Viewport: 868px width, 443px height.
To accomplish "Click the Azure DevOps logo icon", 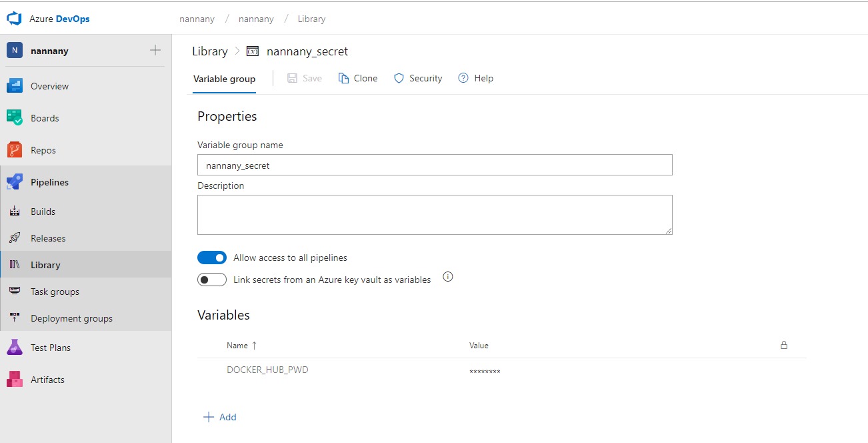I will tap(15, 19).
